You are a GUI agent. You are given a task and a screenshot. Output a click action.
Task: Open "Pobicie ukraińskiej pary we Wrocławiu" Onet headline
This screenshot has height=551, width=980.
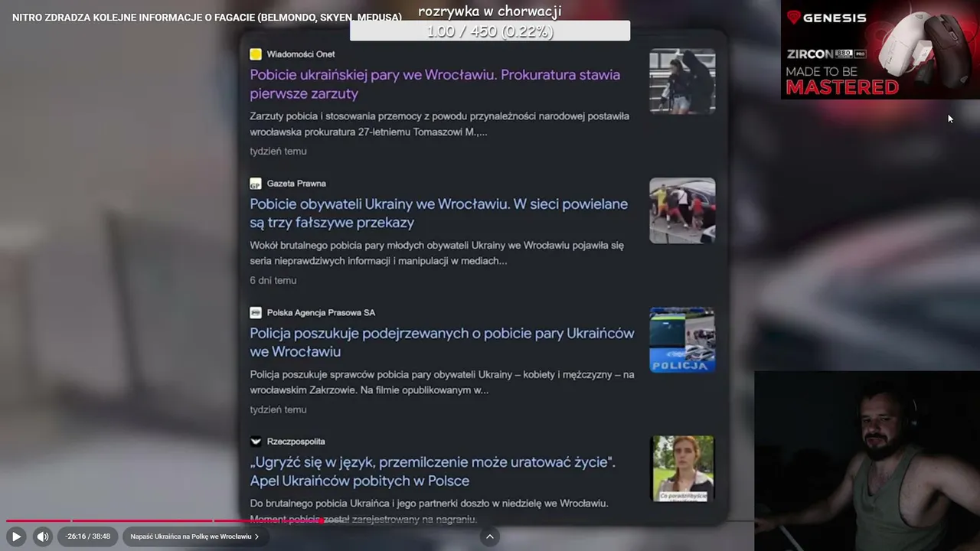[435, 84]
